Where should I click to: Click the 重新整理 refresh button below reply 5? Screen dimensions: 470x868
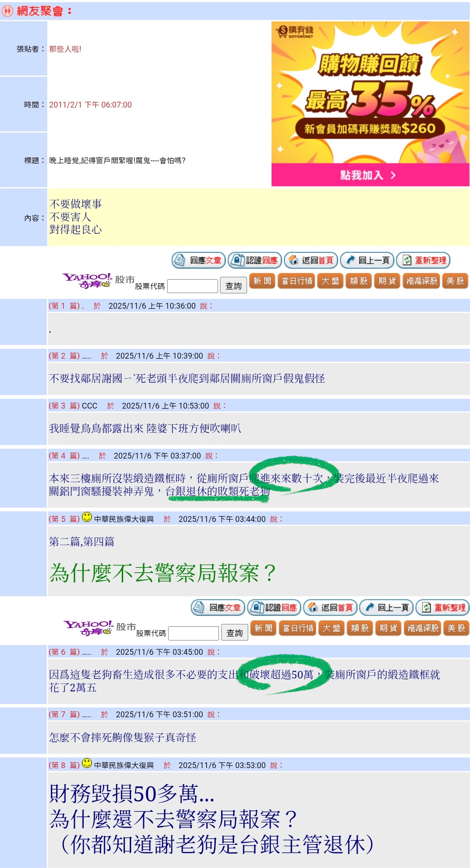(442, 608)
